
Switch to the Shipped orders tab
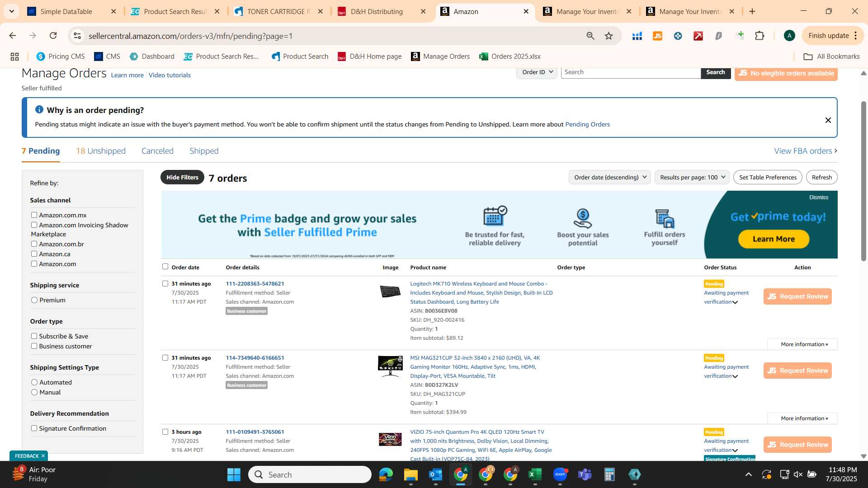tap(204, 151)
